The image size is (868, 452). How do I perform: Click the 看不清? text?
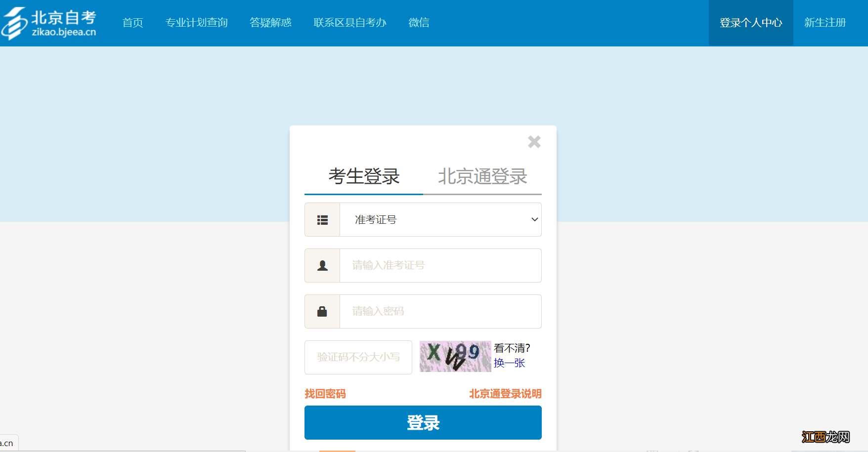coord(512,348)
